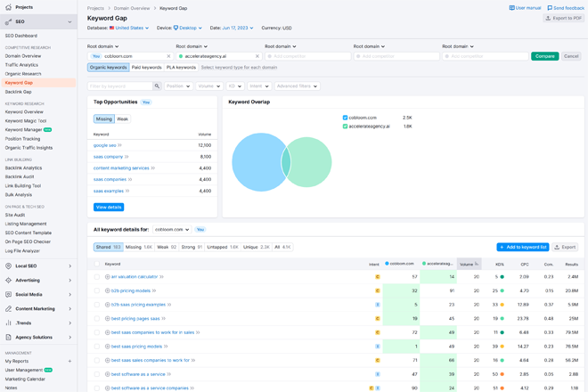This screenshot has width=588, height=392.
Task: Open the Intent filter dropdown
Action: click(x=259, y=86)
